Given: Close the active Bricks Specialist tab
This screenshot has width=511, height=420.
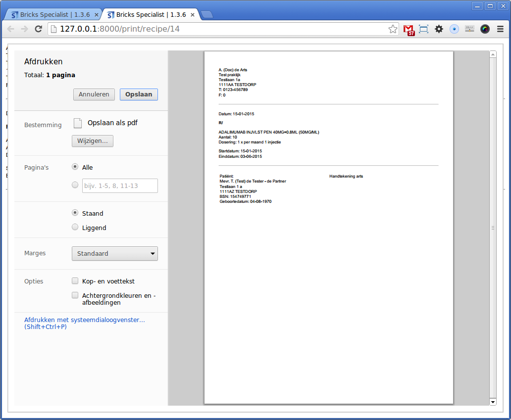Looking at the screenshot, I should point(193,15).
